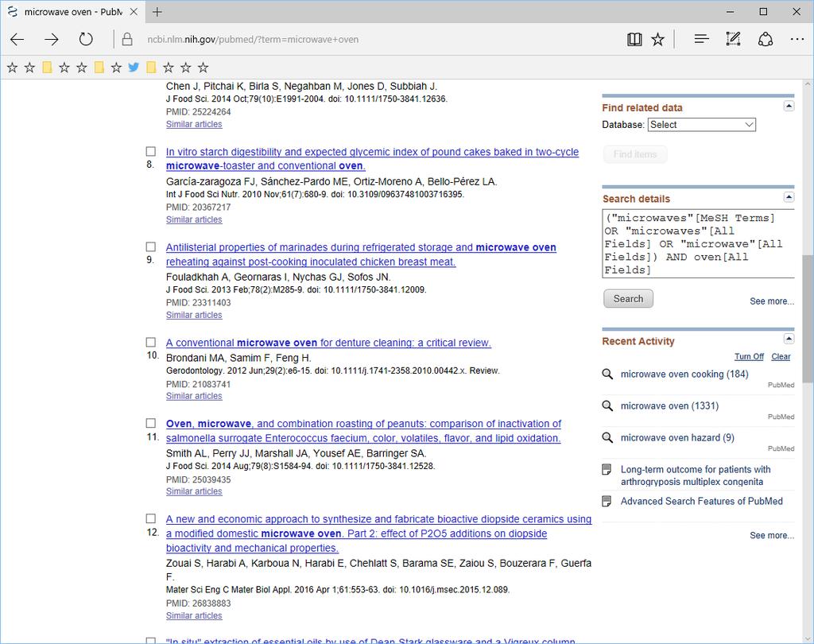Click the text PMID: 23311403
Screen dimensions: 814x644
pos(198,303)
